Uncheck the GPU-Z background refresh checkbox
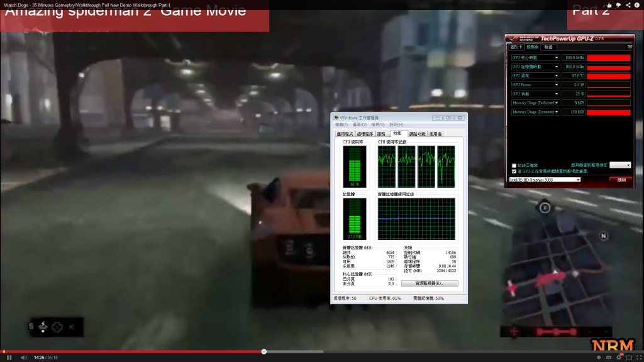This screenshot has height=362, width=644. click(x=514, y=171)
